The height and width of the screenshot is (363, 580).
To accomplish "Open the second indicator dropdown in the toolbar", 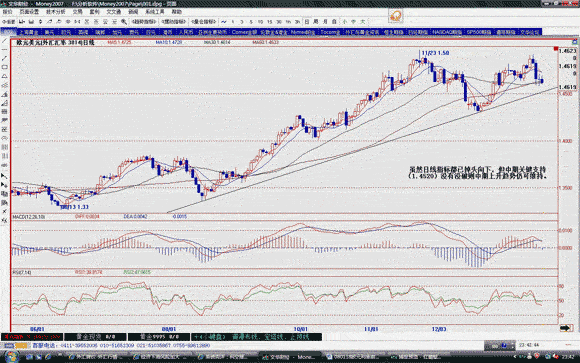I will pos(174,22).
